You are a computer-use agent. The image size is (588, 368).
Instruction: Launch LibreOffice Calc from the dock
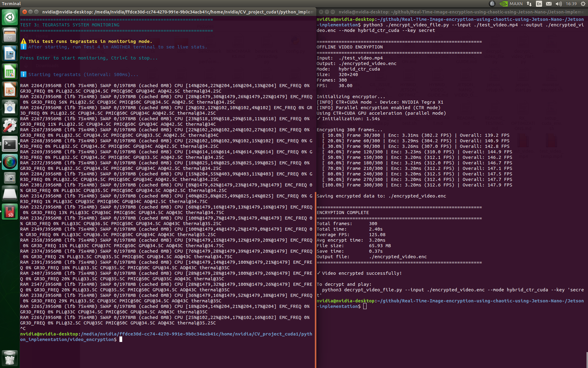click(x=10, y=72)
